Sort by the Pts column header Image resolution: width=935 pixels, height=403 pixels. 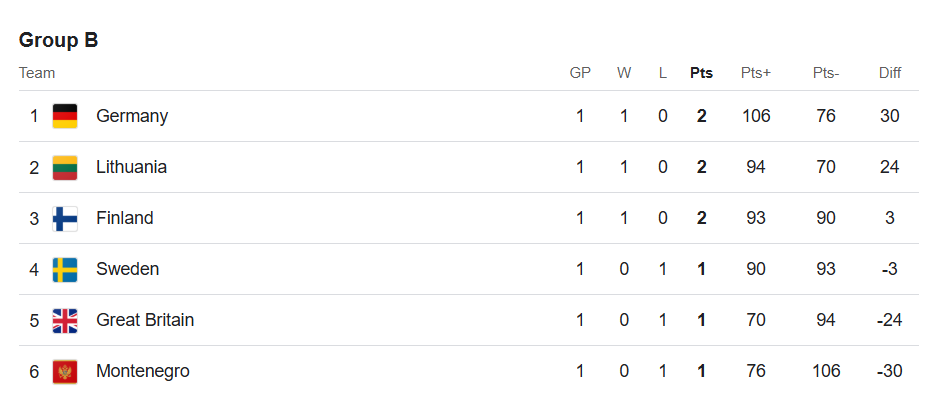pos(701,73)
